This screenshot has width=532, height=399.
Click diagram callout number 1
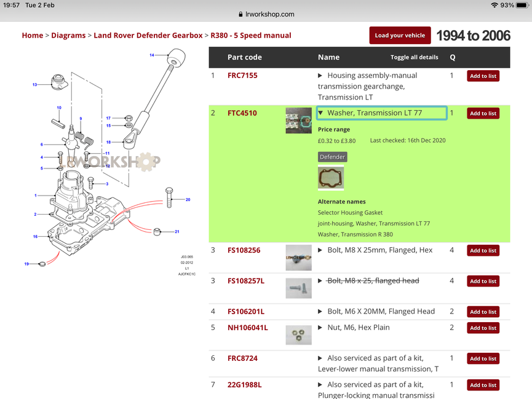tap(35, 196)
